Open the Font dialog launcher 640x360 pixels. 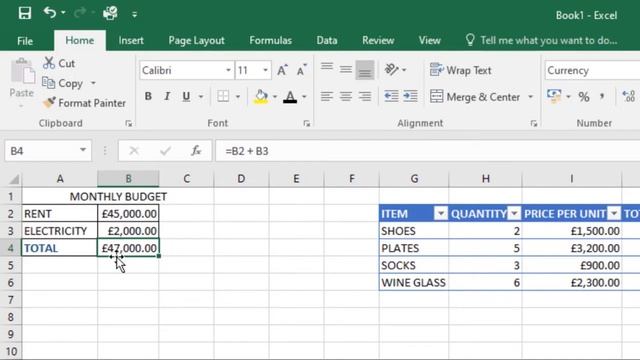point(307,123)
